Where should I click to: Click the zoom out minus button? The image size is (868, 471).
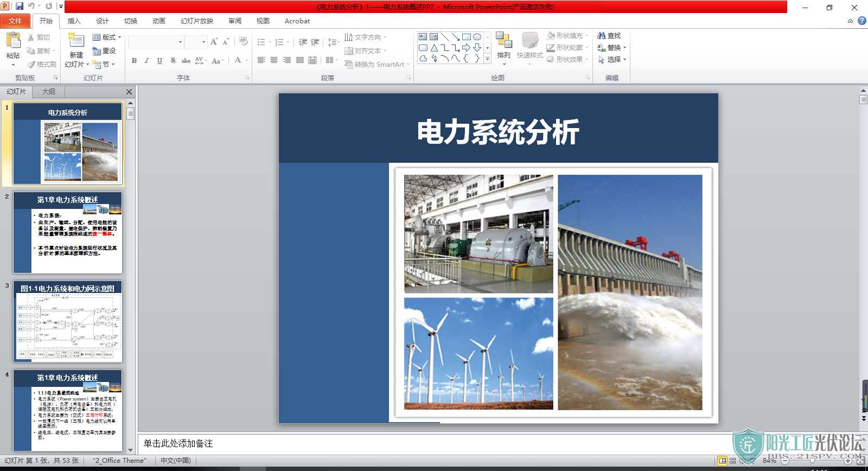pyautogui.click(x=784, y=461)
